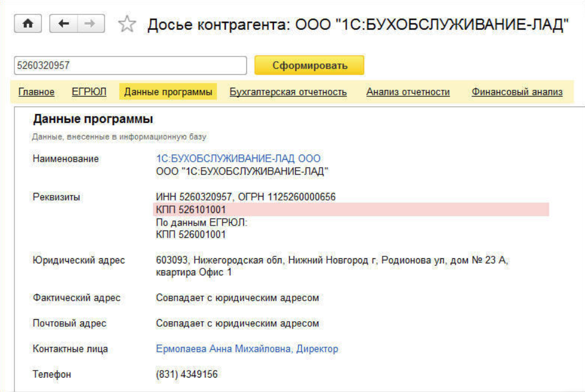585x392 pixels.
Task: Click the back arrow button
Action: [63, 24]
